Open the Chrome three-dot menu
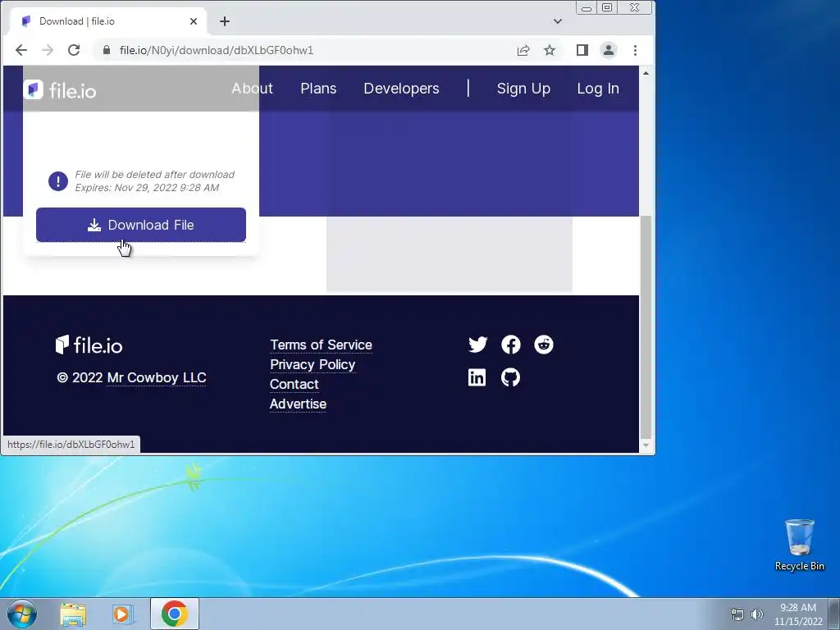840x630 pixels. click(636, 50)
